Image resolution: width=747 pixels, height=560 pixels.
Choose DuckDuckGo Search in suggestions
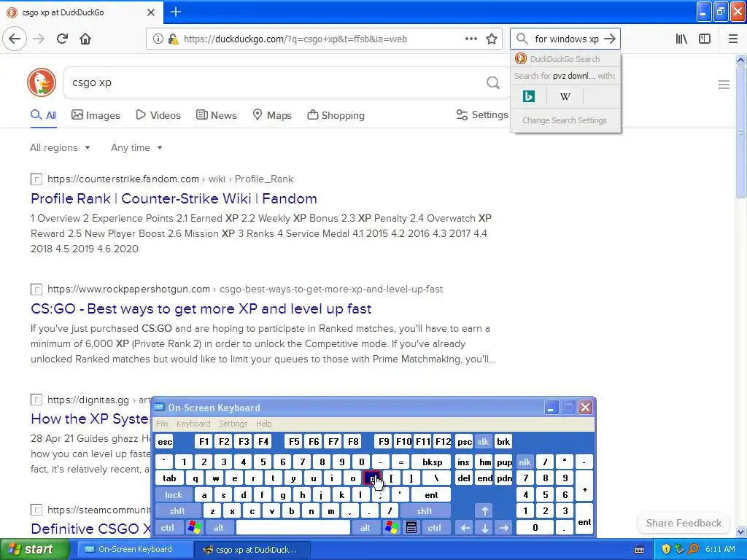pos(565,59)
